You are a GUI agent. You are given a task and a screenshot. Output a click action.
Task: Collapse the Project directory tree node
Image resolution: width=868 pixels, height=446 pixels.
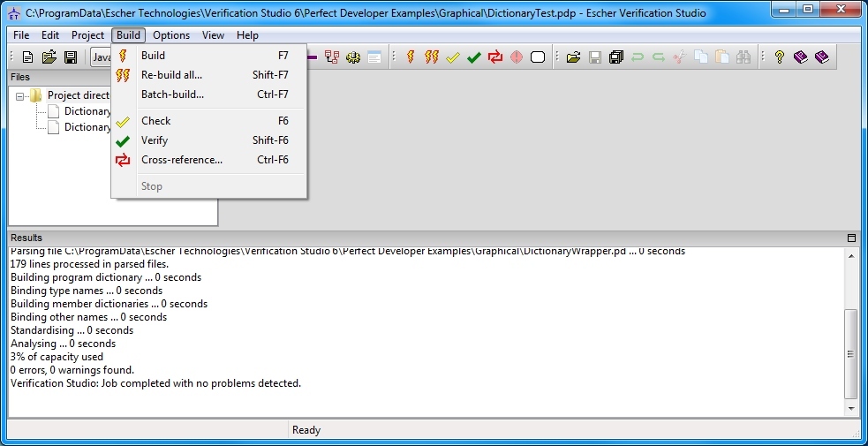coord(20,95)
